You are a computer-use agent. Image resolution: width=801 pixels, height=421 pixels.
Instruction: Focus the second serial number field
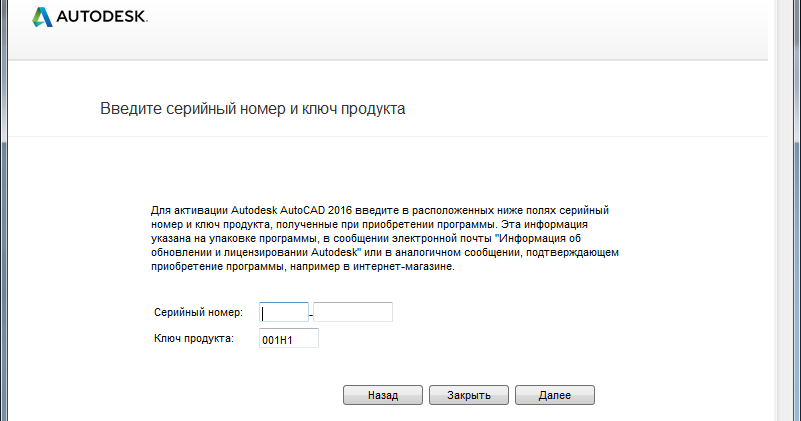pyautogui.click(x=352, y=312)
